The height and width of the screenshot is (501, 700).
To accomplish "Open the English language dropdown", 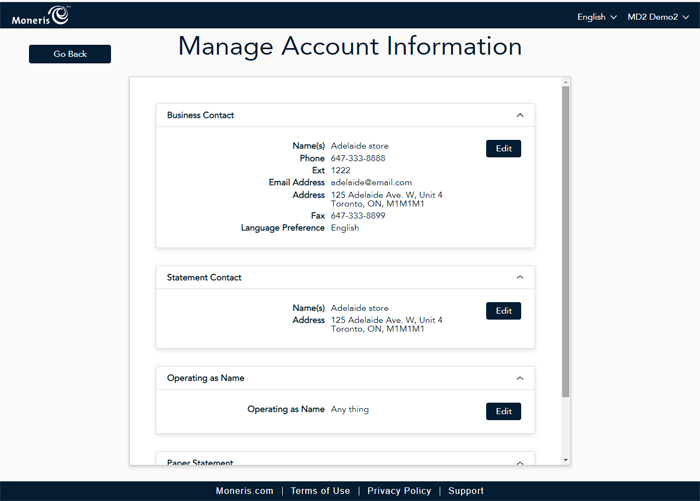I will [596, 17].
